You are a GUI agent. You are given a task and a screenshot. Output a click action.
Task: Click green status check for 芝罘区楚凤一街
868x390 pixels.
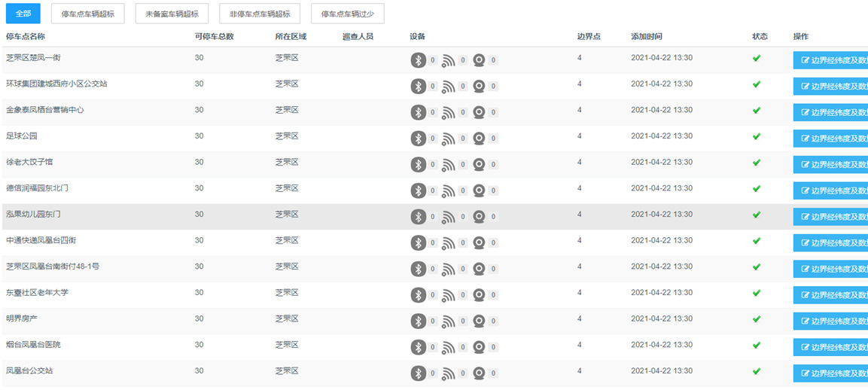[x=756, y=58]
